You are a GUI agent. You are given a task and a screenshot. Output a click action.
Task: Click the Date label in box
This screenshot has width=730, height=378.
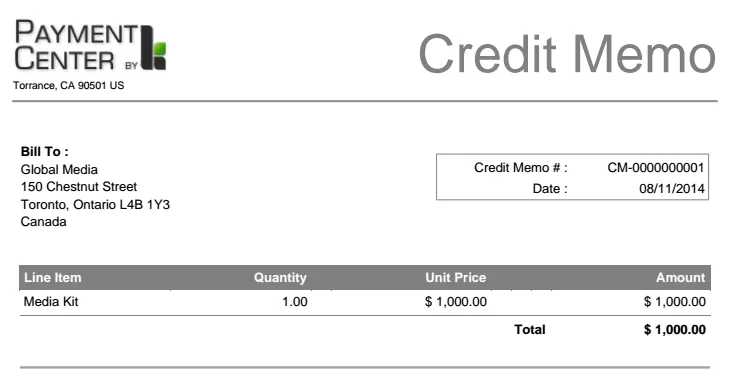click(x=550, y=189)
